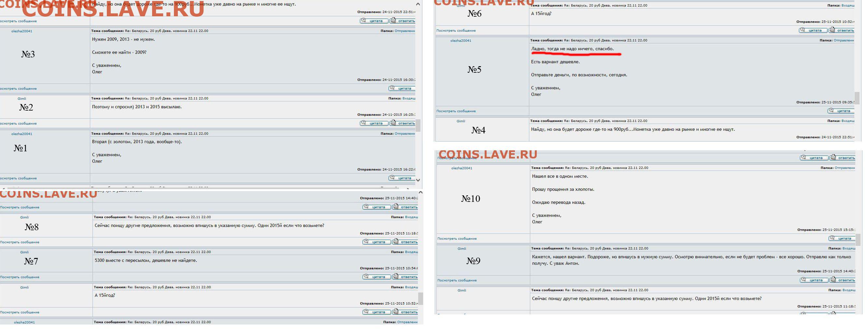The height and width of the screenshot is (330, 868).
Task: Click 'цитата' under the 'Вторая (с золотом, 2013 года' message
Action: [402, 178]
